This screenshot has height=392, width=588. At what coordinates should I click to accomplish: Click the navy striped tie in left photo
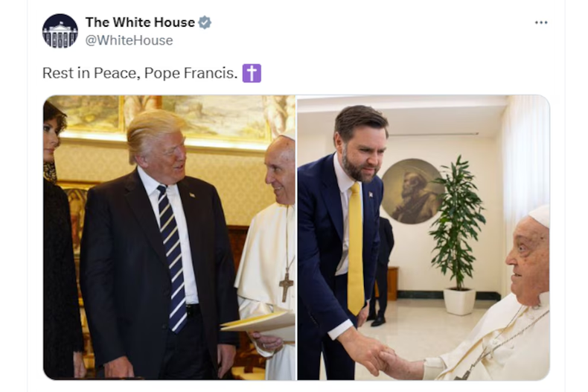click(x=171, y=259)
